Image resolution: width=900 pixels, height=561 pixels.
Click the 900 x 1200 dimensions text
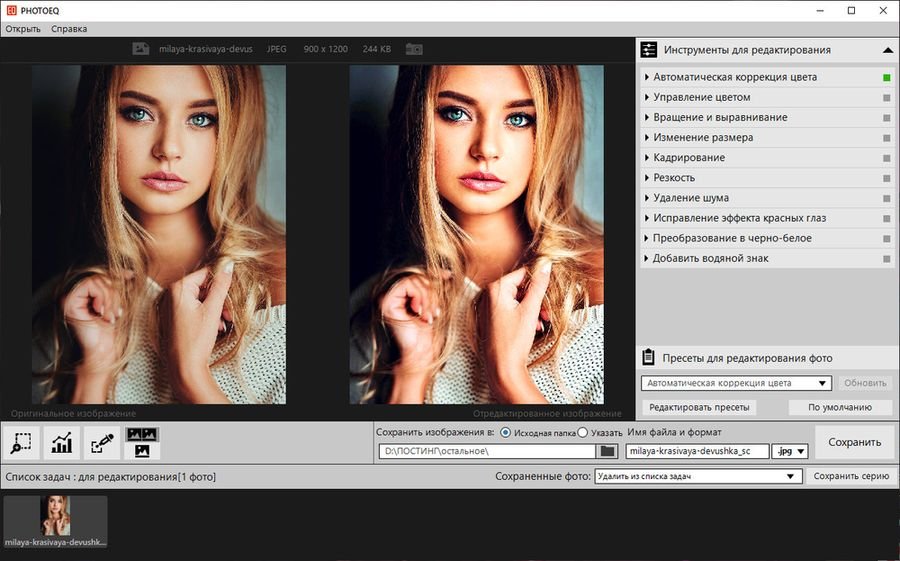[325, 49]
